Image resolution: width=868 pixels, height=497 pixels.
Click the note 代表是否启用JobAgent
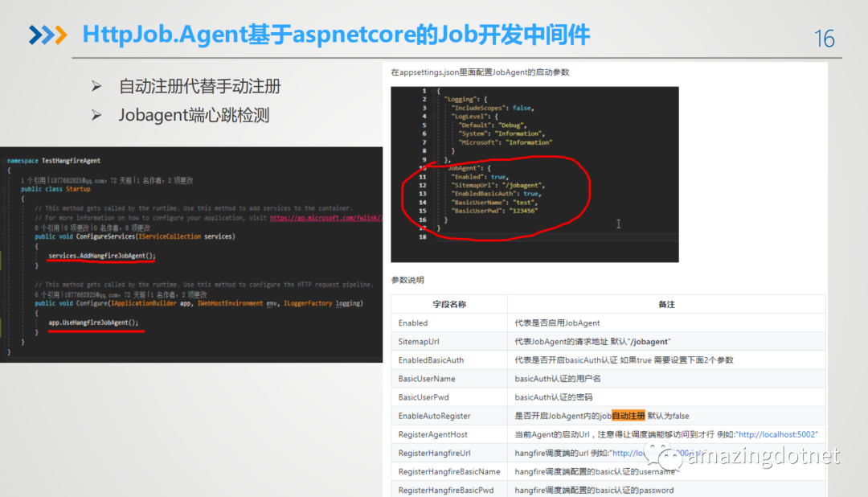(x=557, y=323)
